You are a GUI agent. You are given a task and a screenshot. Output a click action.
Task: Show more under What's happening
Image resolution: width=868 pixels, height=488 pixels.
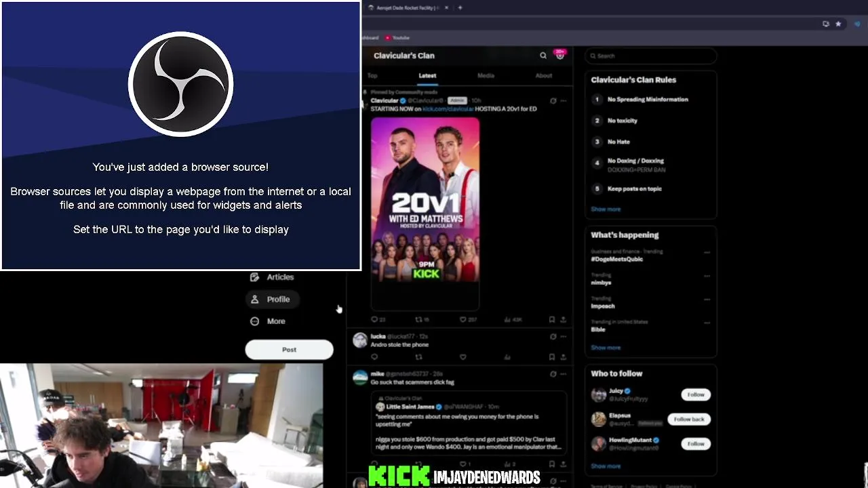point(606,348)
